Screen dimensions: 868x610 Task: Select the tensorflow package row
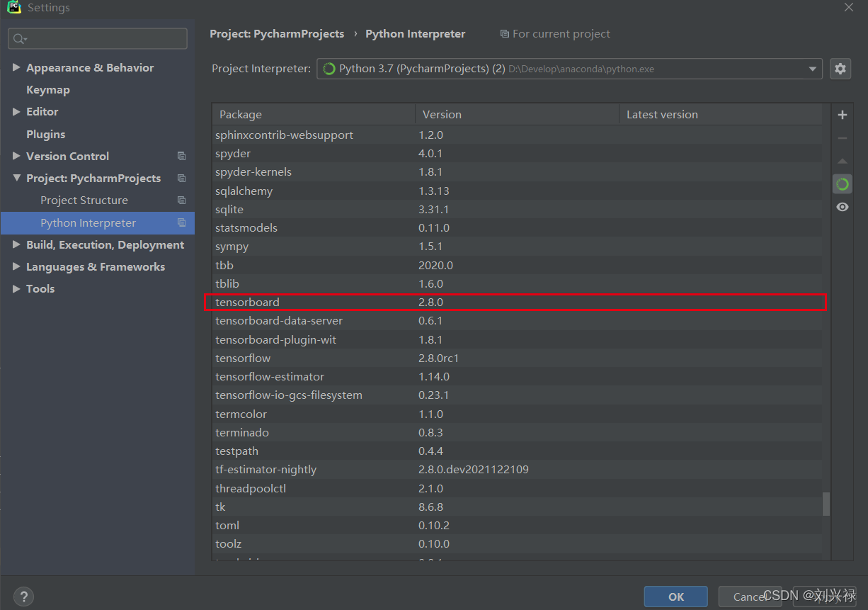click(x=517, y=358)
